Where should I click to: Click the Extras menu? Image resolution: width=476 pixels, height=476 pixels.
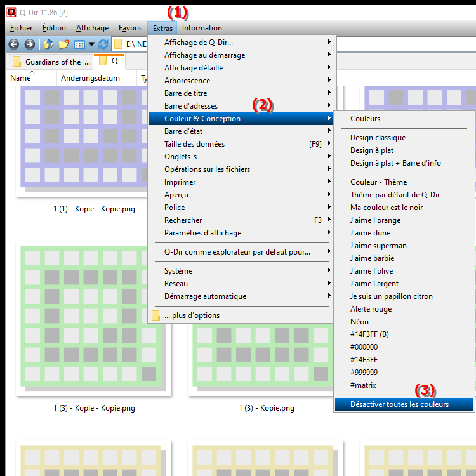[x=162, y=28]
